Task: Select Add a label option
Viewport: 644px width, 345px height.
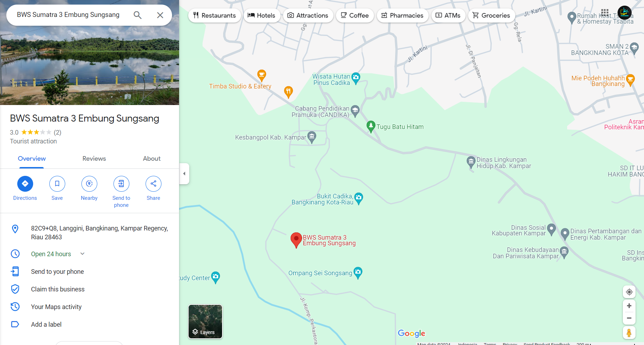Action: [x=46, y=325]
